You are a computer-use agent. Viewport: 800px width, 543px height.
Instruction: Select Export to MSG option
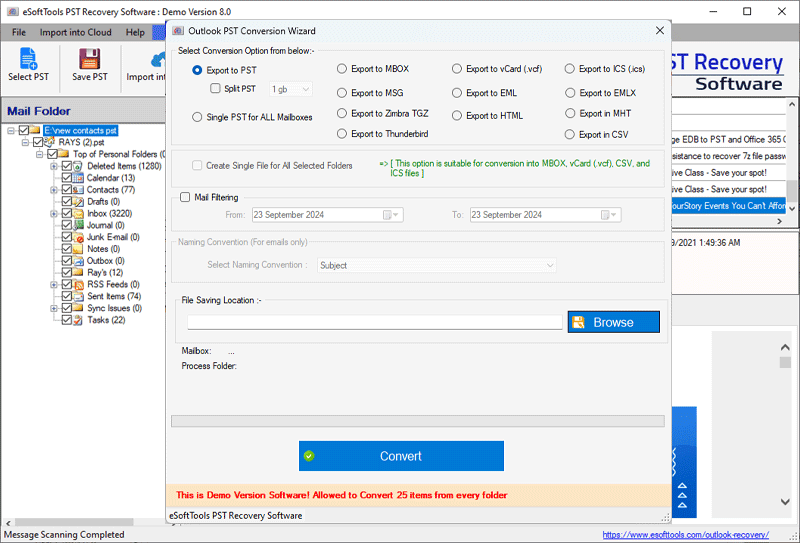[x=342, y=93]
